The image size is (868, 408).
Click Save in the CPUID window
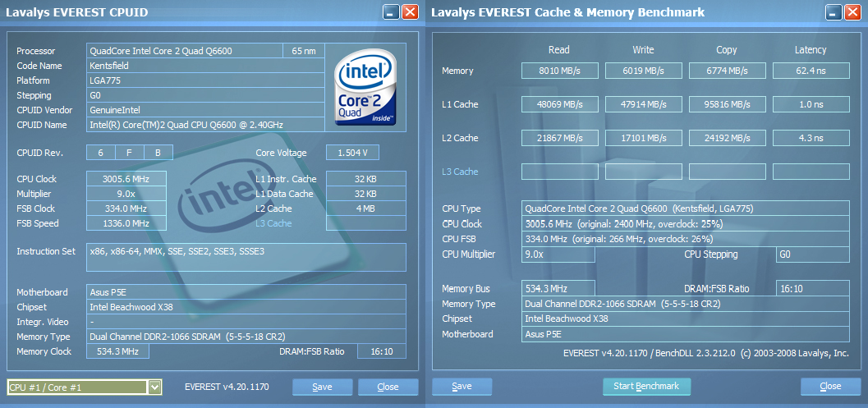322,387
